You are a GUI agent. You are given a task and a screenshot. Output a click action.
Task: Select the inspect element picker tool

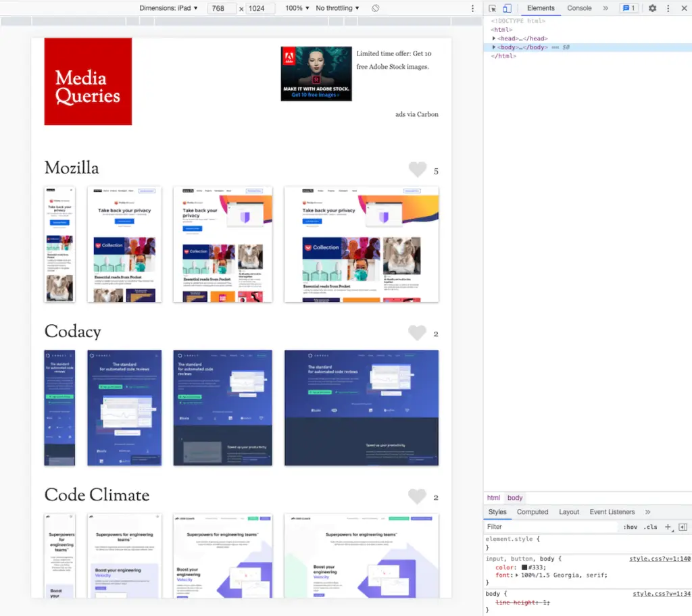(493, 8)
